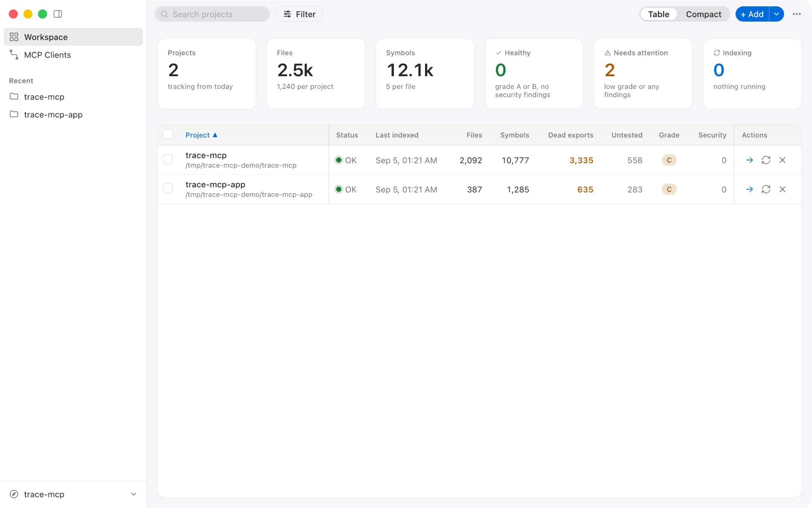Click the grade C badge for trace-mcp-app
The height and width of the screenshot is (508, 812).
pos(669,189)
